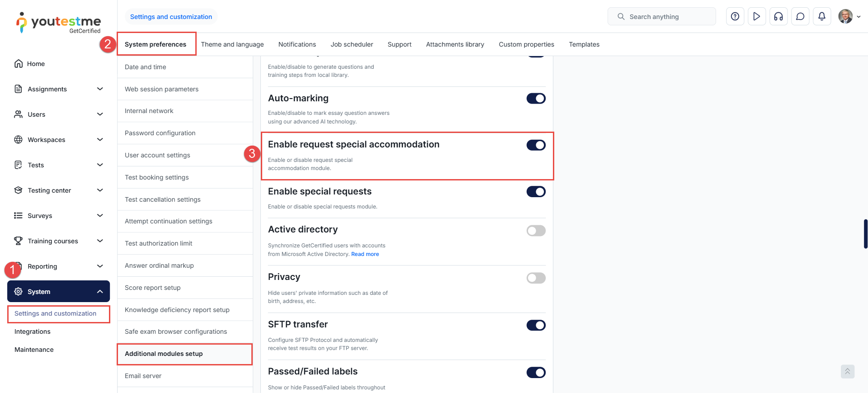The width and height of the screenshot is (868, 393).
Task: Open the Job scheduler tab
Action: pyautogui.click(x=352, y=44)
